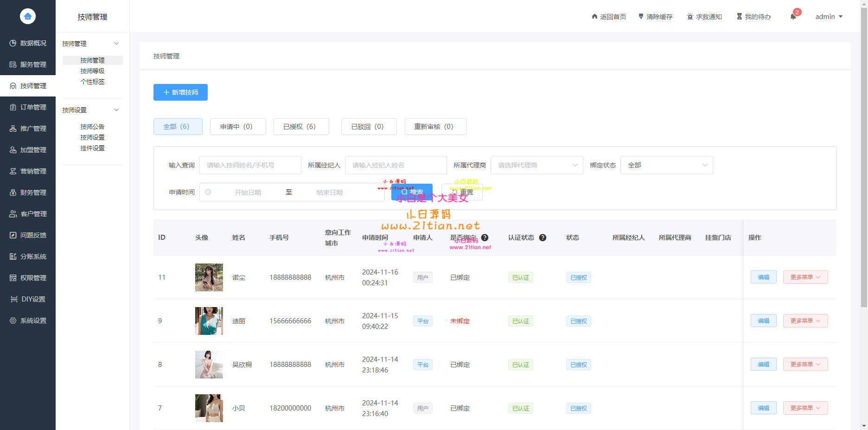Open 更多菜单 for technician 诺尘
This screenshot has height=430, width=868.
pyautogui.click(x=805, y=277)
